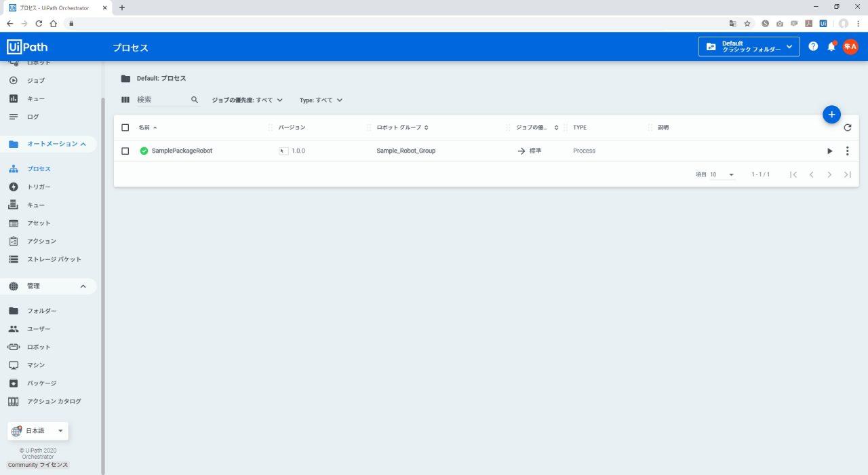868x475 pixels.
Task: Go to last page of results
Action: point(848,174)
